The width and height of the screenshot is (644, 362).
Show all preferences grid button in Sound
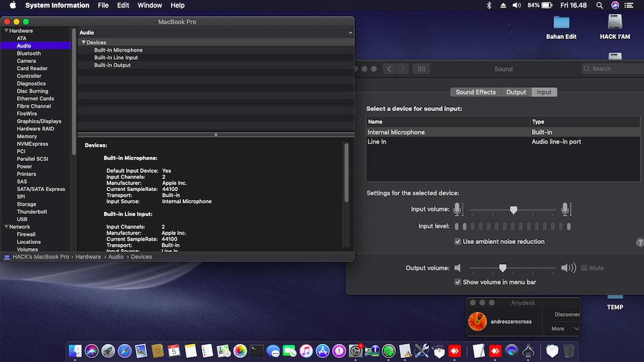coord(421,69)
